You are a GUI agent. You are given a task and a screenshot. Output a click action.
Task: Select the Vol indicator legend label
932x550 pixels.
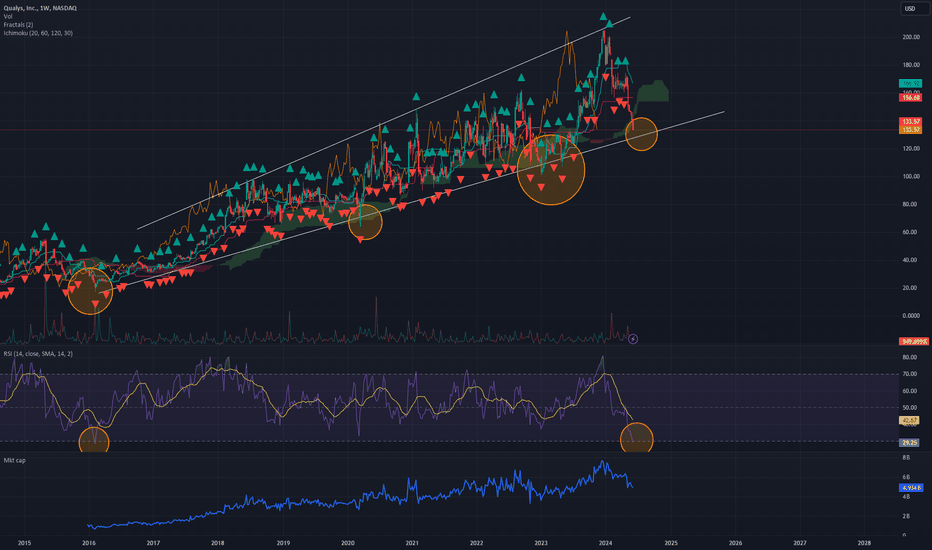(8, 17)
